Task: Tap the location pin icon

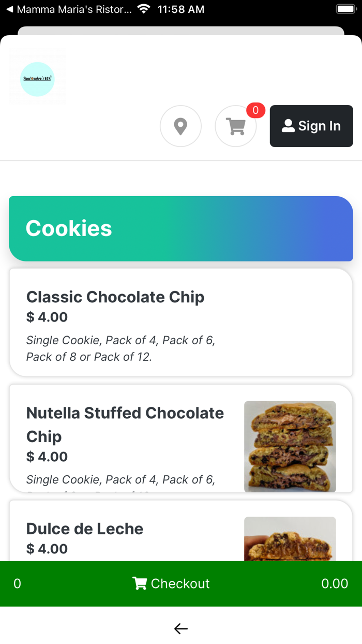Action: 180,126
